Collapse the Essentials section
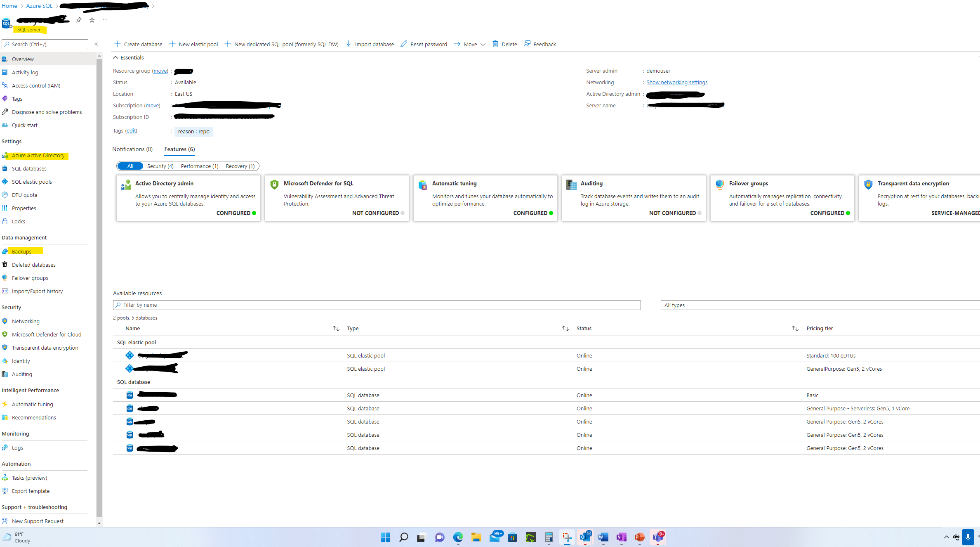 (116, 57)
